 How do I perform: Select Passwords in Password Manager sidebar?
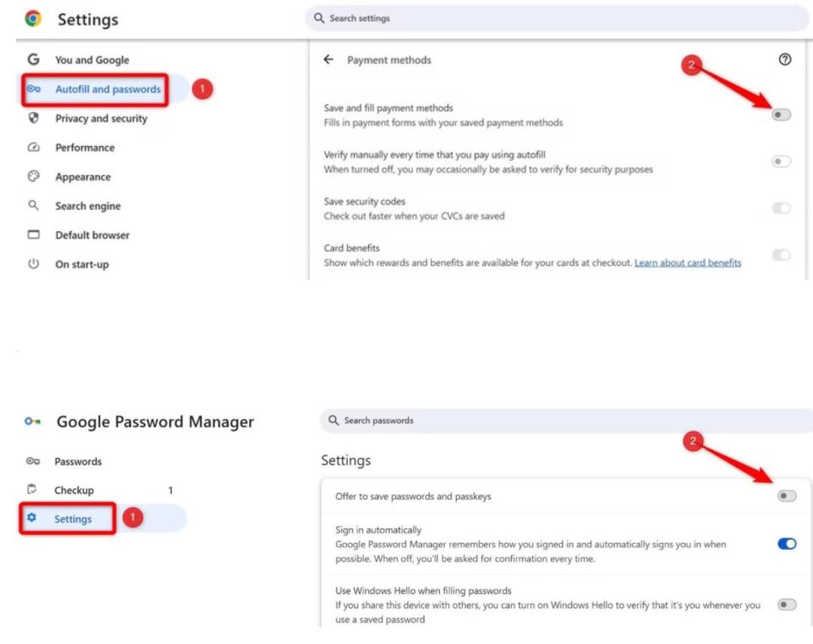pos(78,461)
